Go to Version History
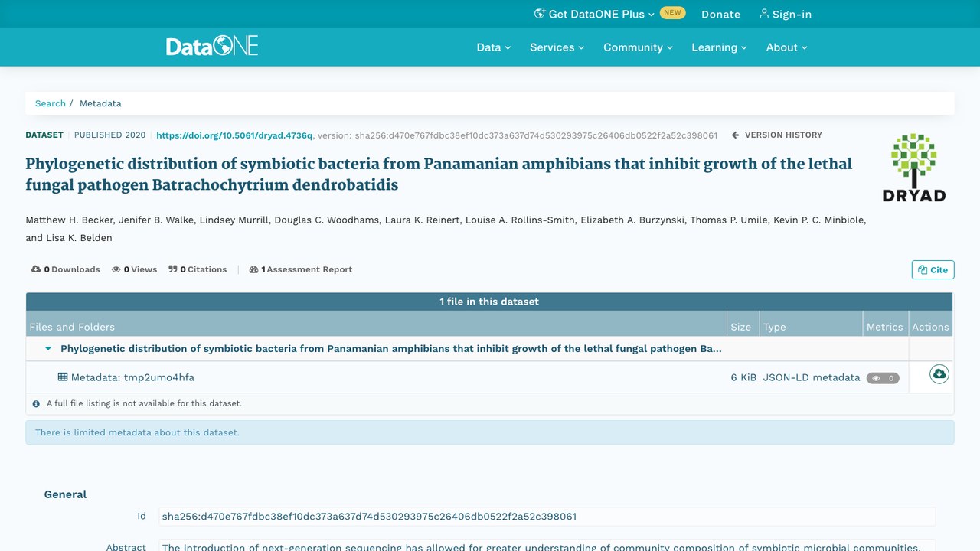980x551 pixels. point(777,135)
